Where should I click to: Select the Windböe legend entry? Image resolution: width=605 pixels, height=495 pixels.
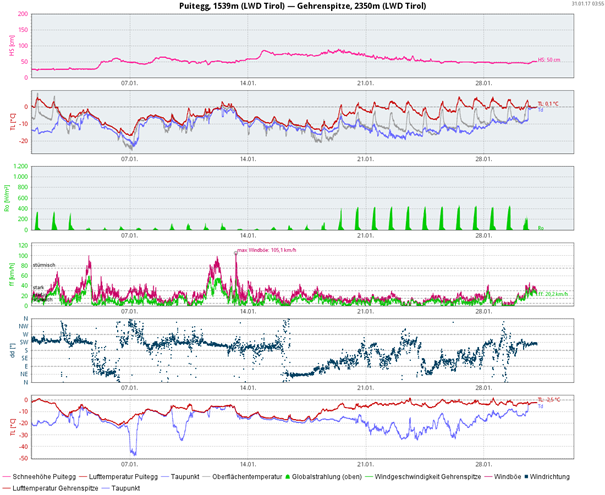point(503,477)
